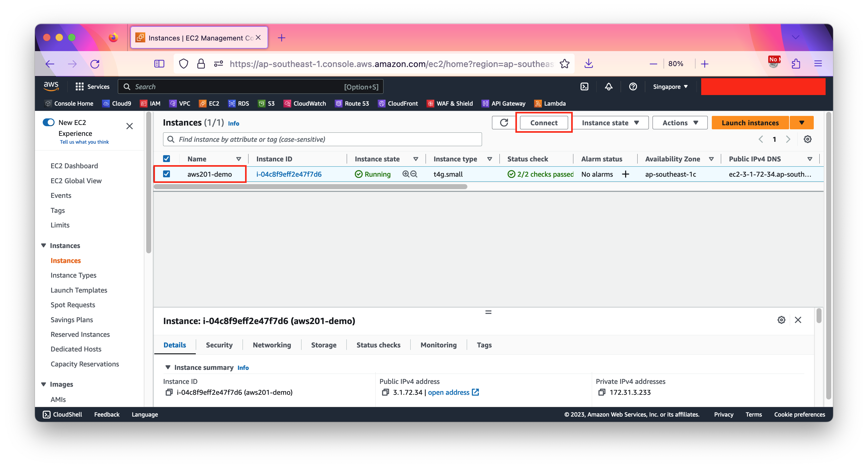Open the Instance state dropdown
The height and width of the screenshot is (468, 868).
(x=610, y=122)
